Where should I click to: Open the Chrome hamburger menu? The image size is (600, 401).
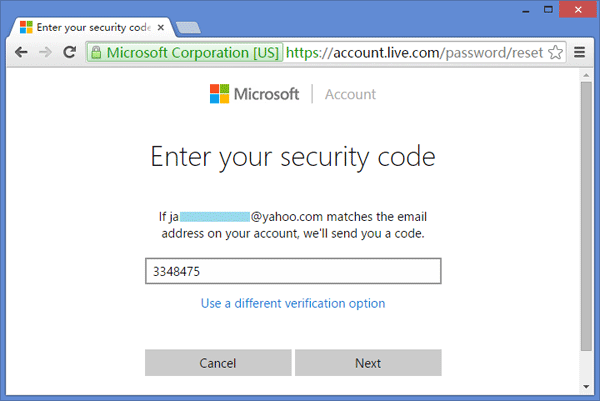pyautogui.click(x=580, y=51)
